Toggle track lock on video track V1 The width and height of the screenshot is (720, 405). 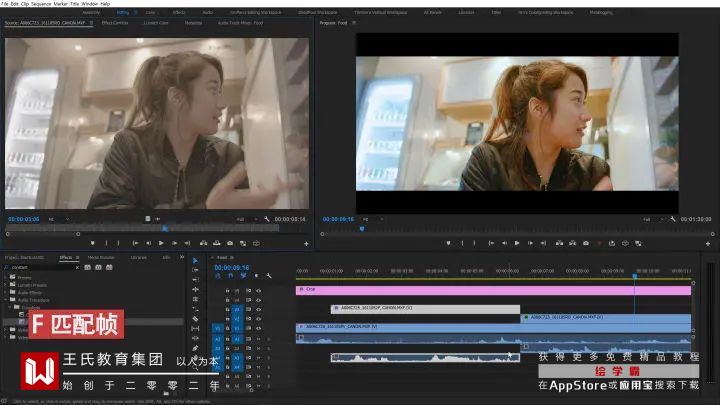(x=227, y=328)
